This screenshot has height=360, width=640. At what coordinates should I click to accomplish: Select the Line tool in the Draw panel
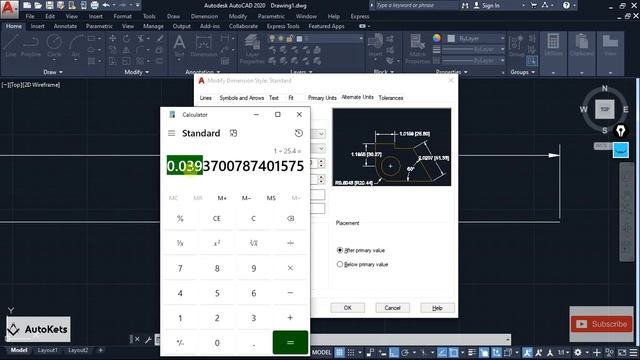click(x=10, y=46)
